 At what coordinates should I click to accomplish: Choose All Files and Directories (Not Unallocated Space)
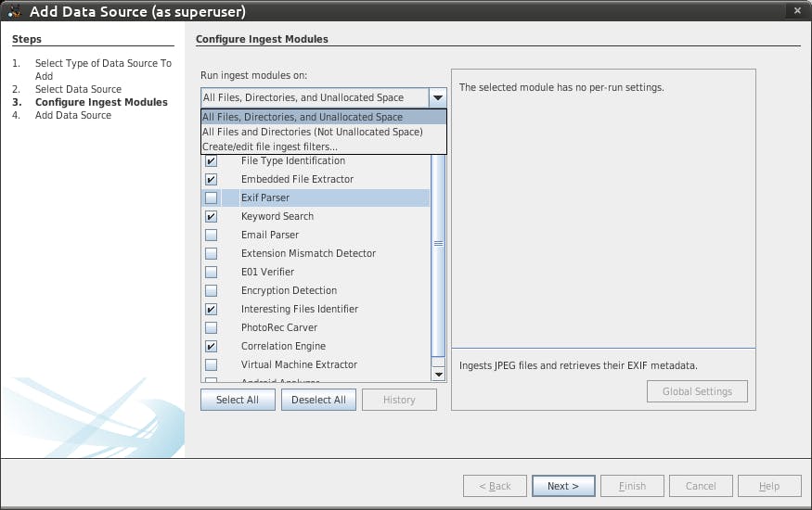[324, 132]
